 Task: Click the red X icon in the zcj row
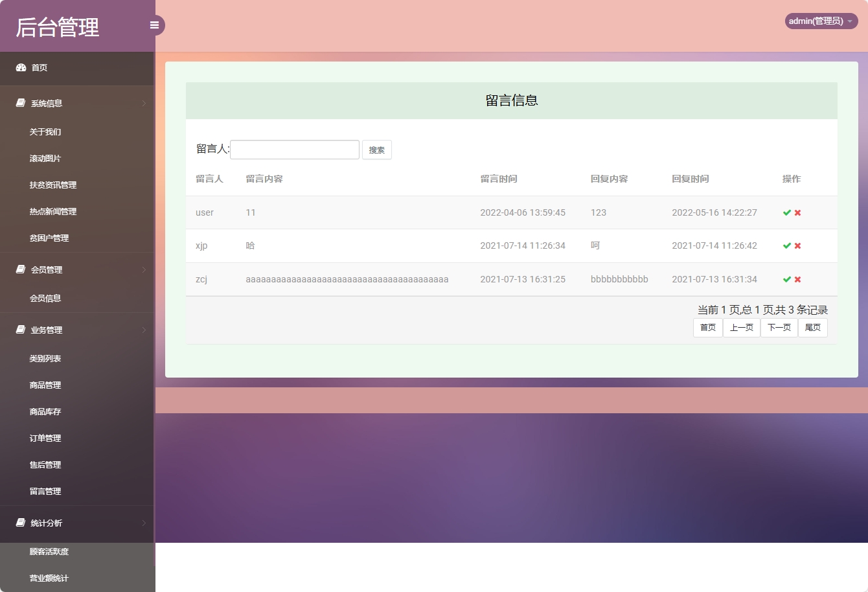coord(797,279)
